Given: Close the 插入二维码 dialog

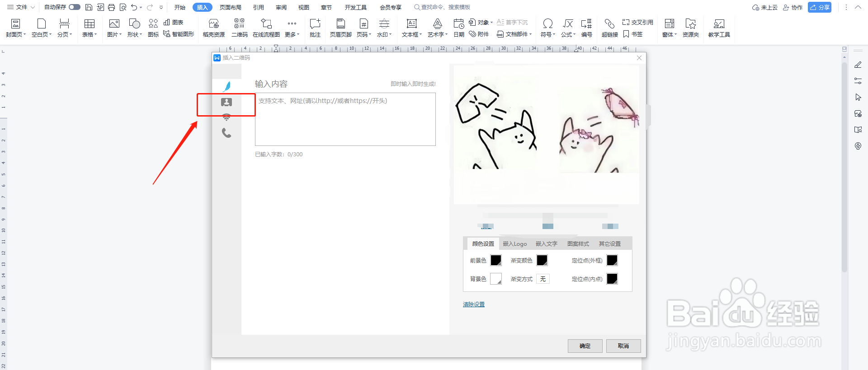Looking at the screenshot, I should point(639,58).
